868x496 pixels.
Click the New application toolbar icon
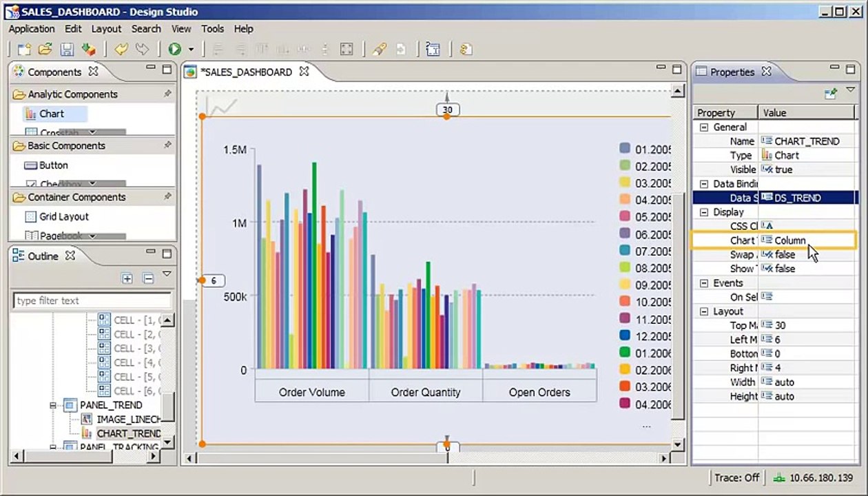24,49
